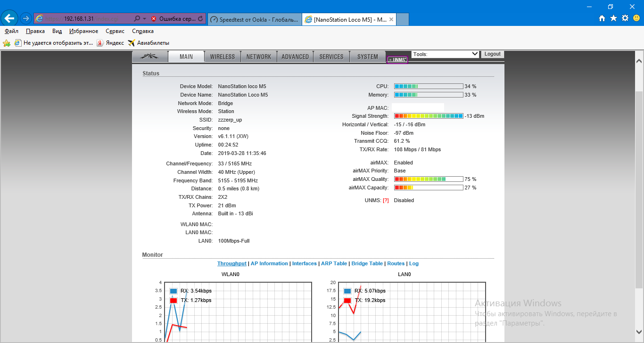Screen dimensions: 644x343
Task: Open the Ubiquiti logo tab
Action: [150, 57]
